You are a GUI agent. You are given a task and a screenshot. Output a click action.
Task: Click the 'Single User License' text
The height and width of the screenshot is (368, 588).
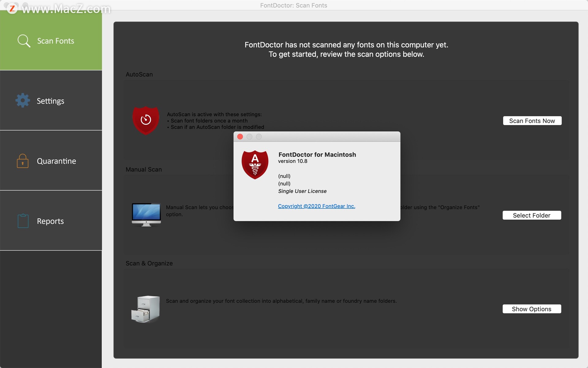pyautogui.click(x=302, y=191)
